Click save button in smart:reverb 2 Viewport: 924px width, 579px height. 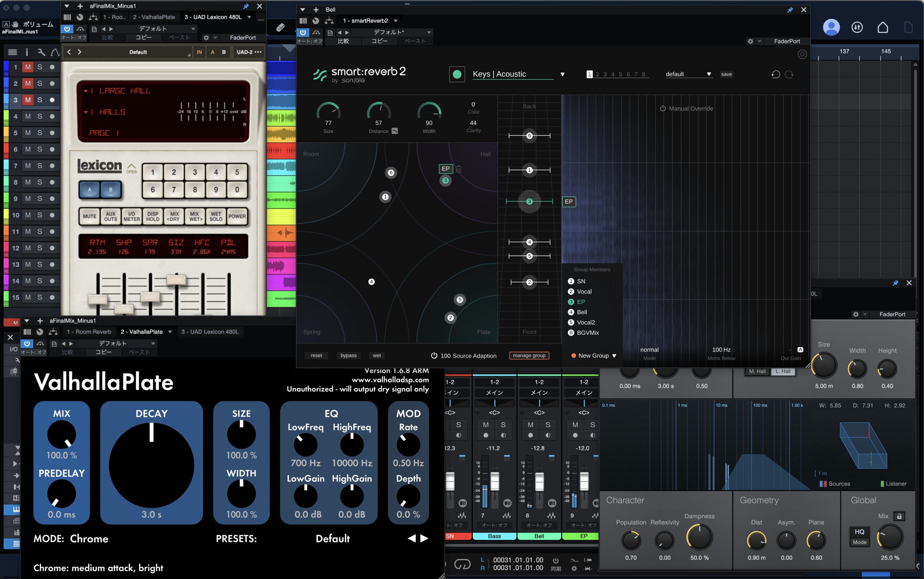[726, 74]
